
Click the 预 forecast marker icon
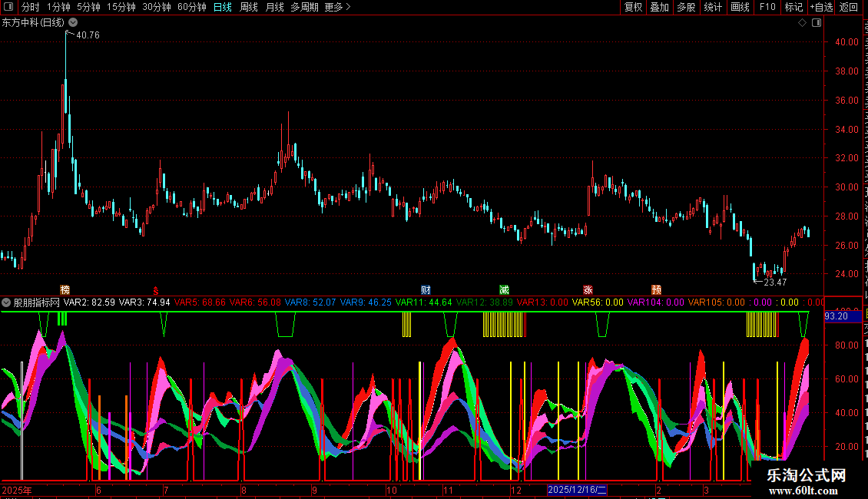click(x=657, y=290)
